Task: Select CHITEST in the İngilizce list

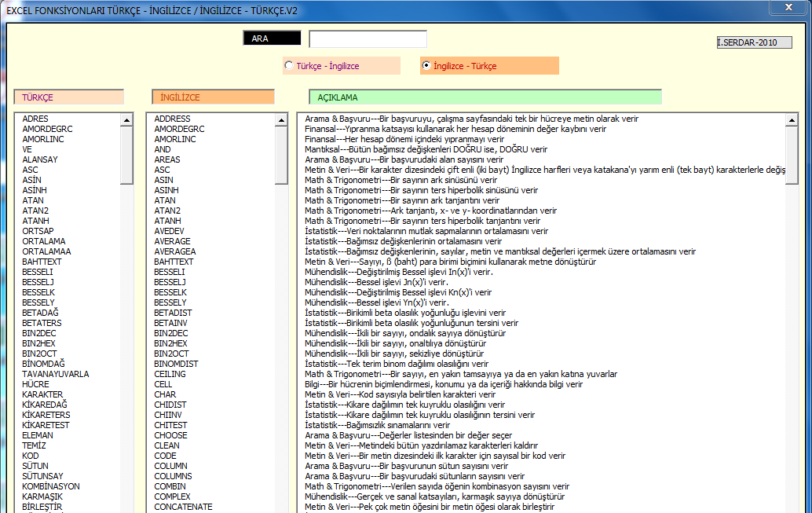Action: pos(170,425)
